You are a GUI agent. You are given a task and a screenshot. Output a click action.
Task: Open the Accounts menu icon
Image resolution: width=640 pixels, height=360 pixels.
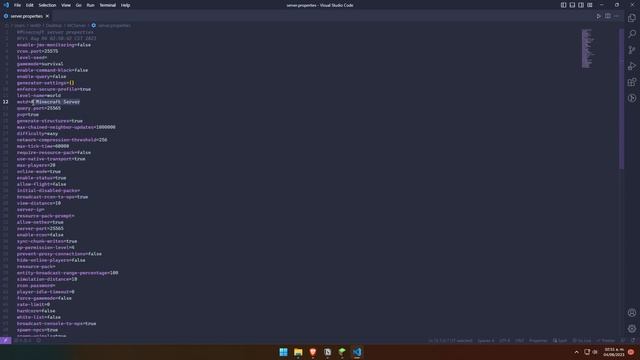point(632,313)
